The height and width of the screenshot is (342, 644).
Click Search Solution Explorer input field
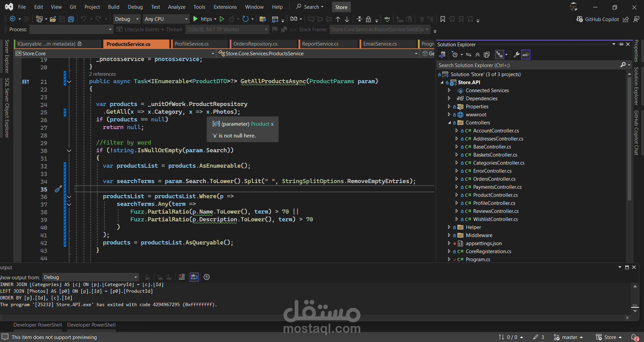tap(528, 65)
